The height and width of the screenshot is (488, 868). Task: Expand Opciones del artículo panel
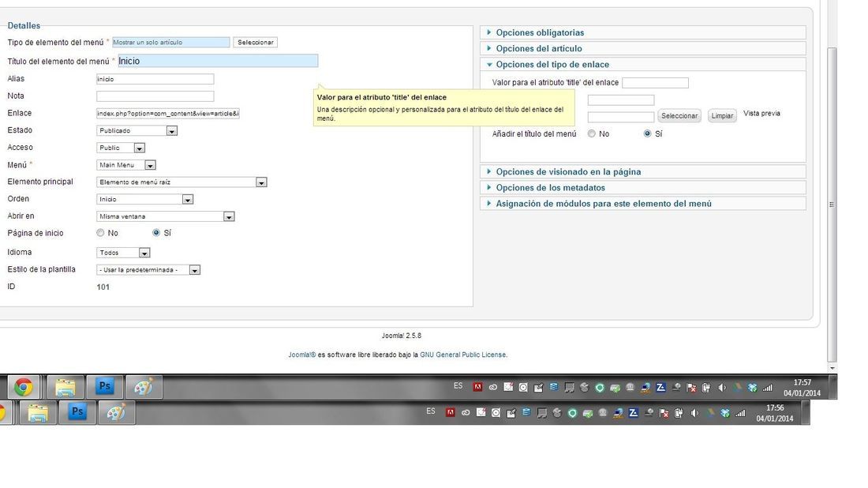[642, 48]
